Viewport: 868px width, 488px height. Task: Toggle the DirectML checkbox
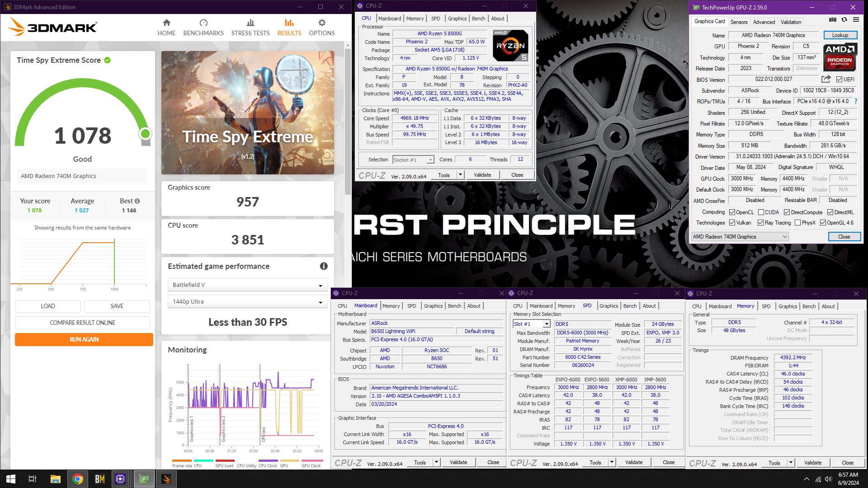pos(830,212)
